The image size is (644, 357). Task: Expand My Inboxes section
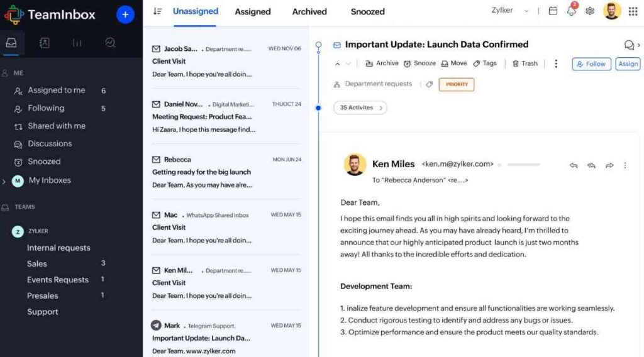coord(4,181)
